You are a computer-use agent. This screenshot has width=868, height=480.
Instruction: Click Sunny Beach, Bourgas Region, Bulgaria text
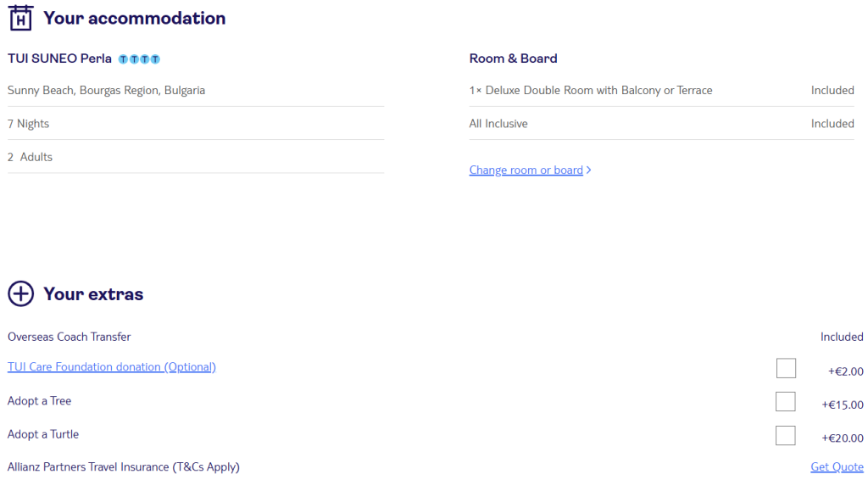(106, 90)
